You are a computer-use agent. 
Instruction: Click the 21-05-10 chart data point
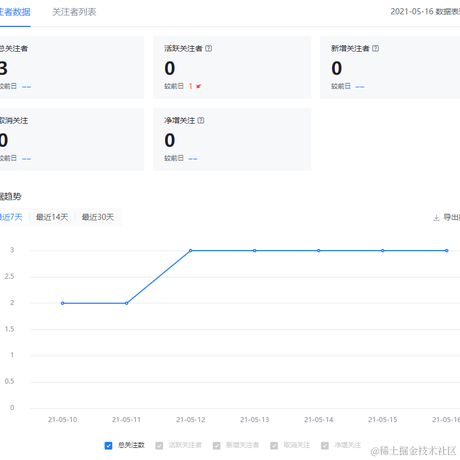[63, 303]
